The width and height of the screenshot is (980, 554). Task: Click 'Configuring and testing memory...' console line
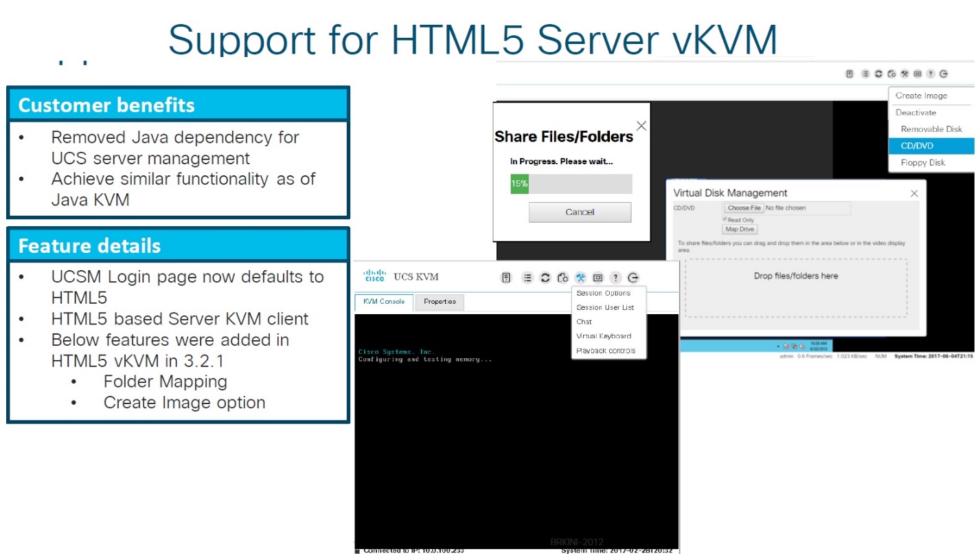425,359
